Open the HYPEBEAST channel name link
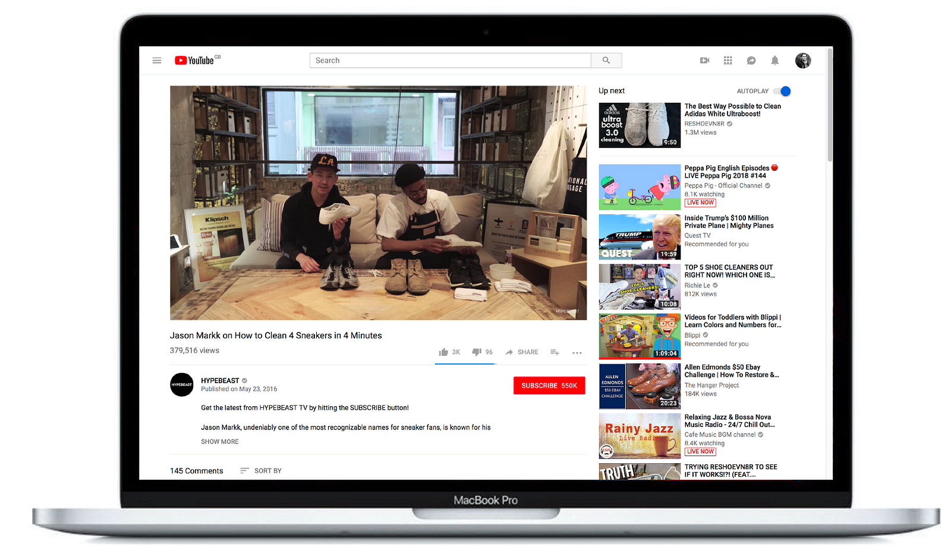951x560 pixels. pyautogui.click(x=220, y=381)
